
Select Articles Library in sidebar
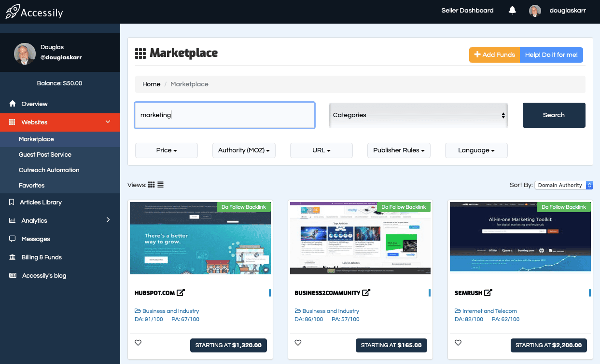[x=41, y=202]
